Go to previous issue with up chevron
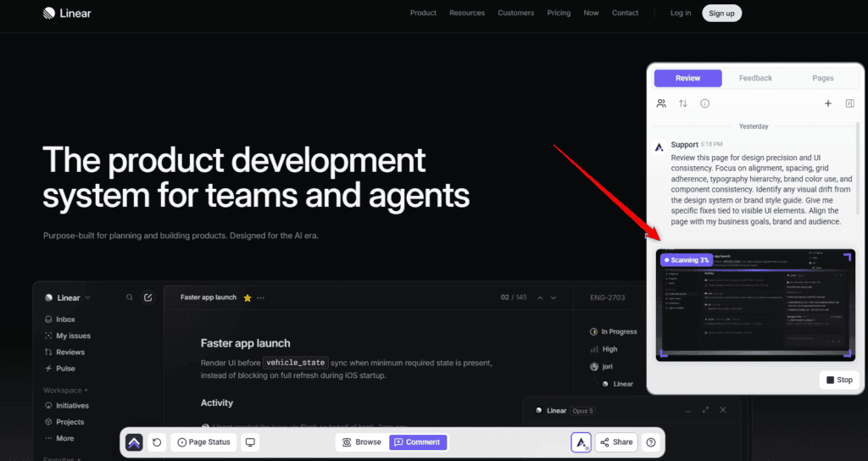 (540, 297)
